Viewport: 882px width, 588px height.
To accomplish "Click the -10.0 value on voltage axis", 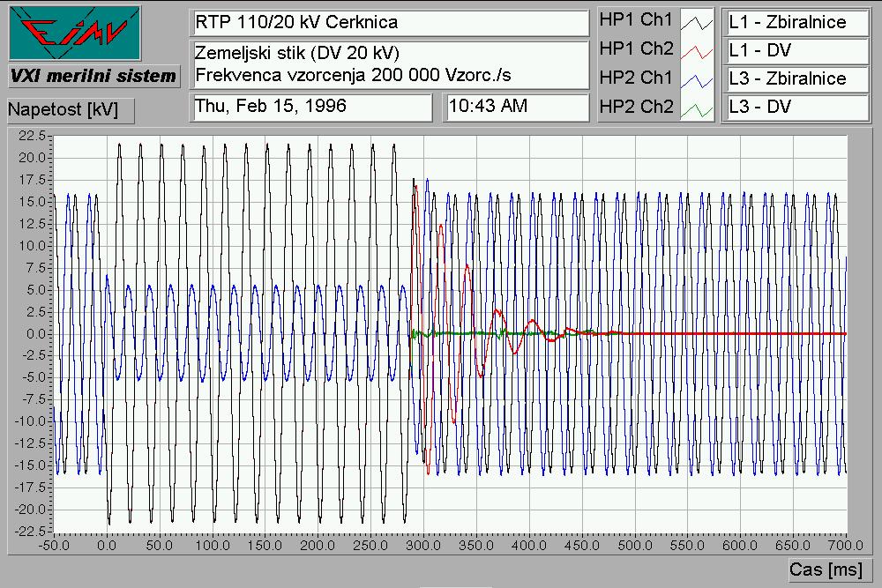I will (x=30, y=421).
